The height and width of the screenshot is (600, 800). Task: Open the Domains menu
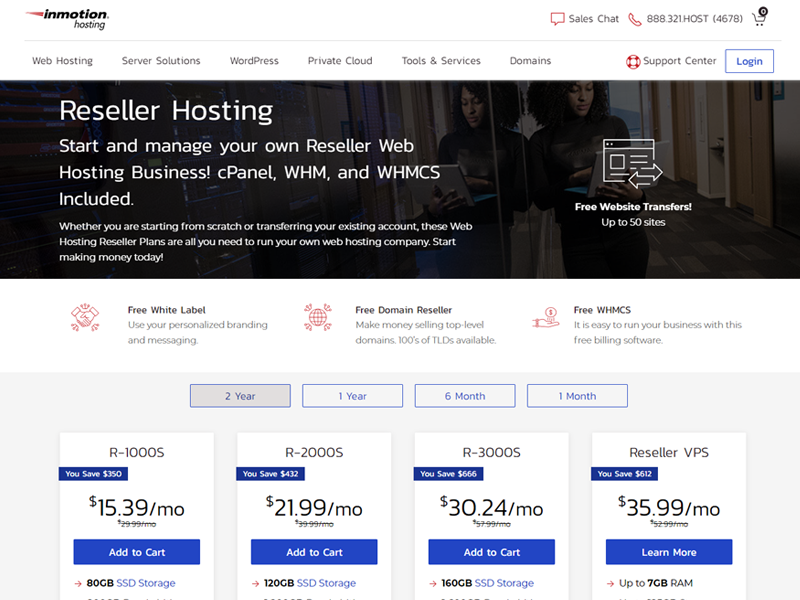[x=531, y=61]
